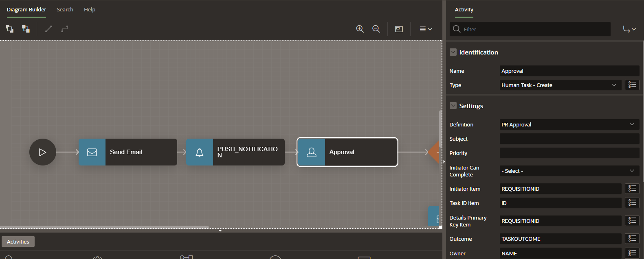The image size is (644, 259).
Task: Click the Identification section heading
Action: coord(479,52)
